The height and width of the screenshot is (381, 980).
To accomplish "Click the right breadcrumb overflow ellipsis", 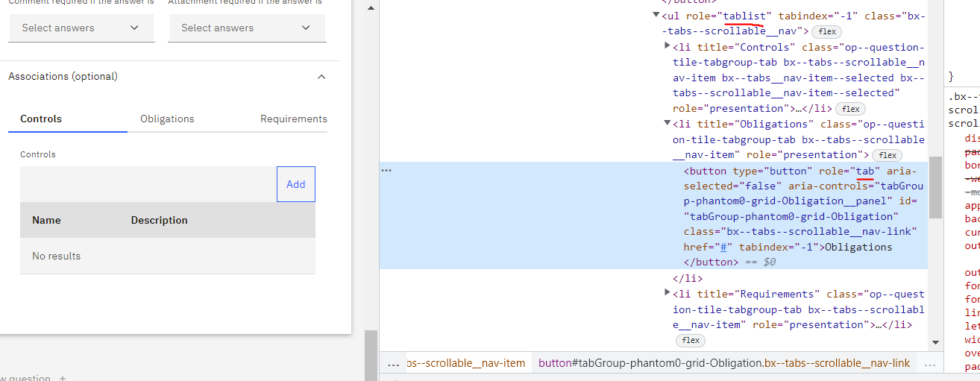I will (929, 364).
